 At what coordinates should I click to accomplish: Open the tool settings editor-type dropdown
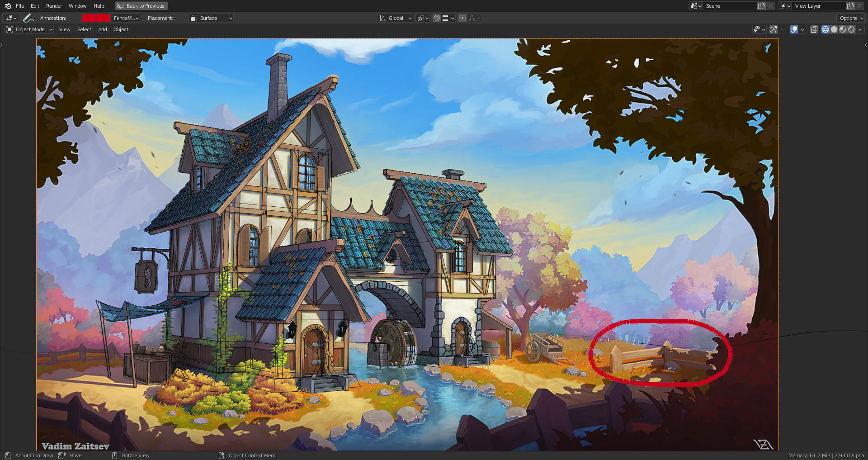pos(11,18)
